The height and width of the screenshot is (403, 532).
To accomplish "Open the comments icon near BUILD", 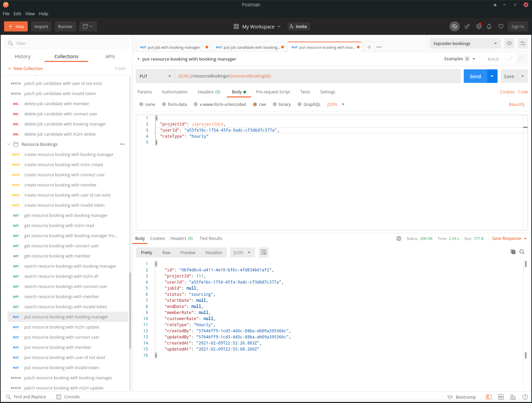I will [522, 59].
